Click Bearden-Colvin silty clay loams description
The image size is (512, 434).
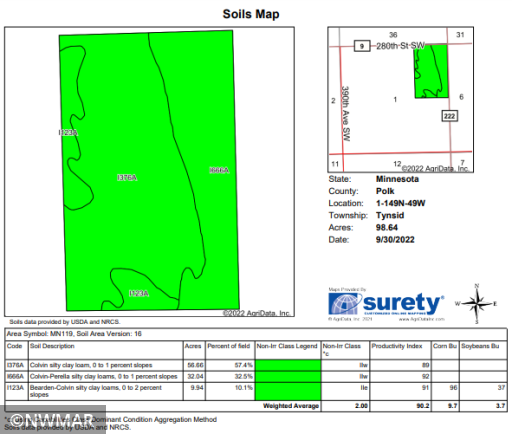96,391
